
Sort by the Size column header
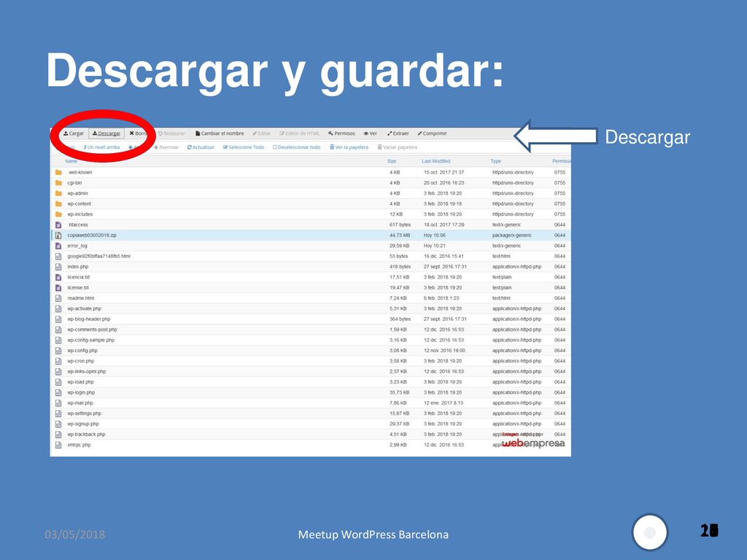click(x=392, y=161)
